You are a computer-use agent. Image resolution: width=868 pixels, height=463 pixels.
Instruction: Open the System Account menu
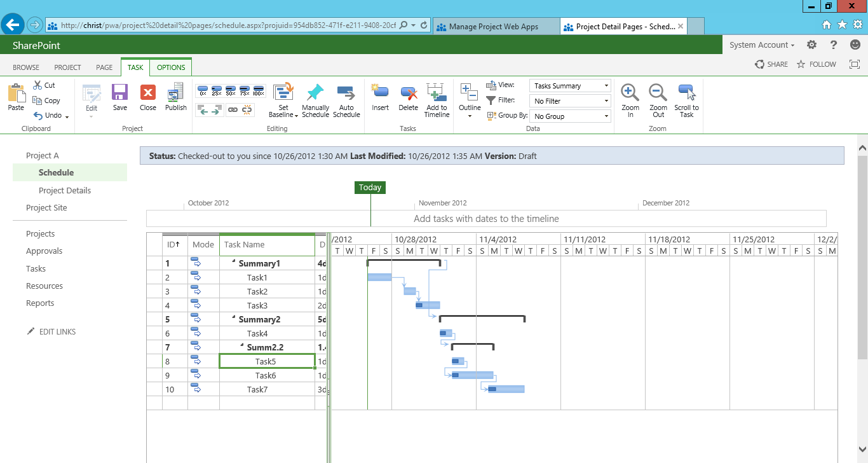coord(762,45)
